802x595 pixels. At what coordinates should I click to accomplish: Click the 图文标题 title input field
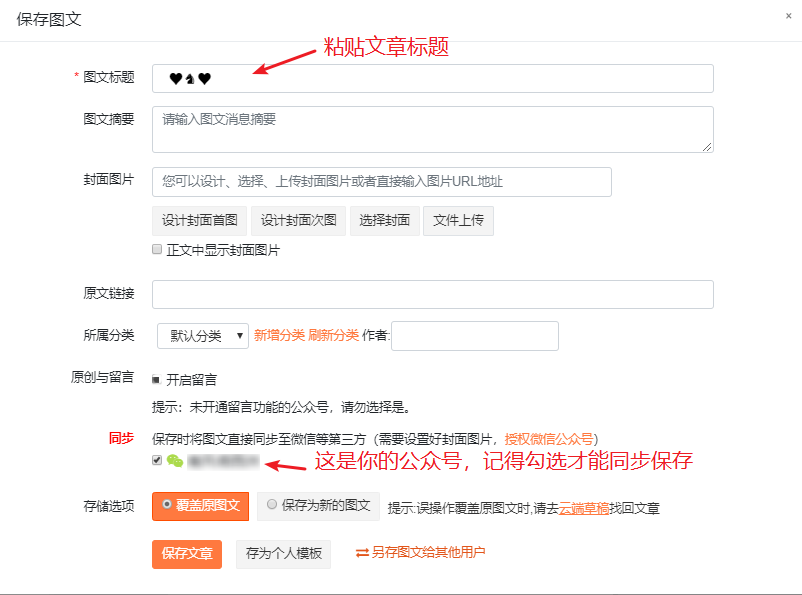click(x=433, y=78)
